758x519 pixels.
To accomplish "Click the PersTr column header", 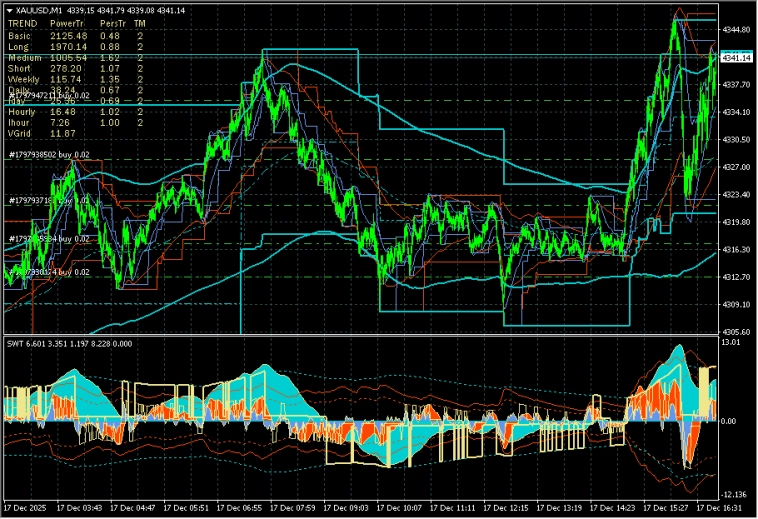I will (x=113, y=23).
